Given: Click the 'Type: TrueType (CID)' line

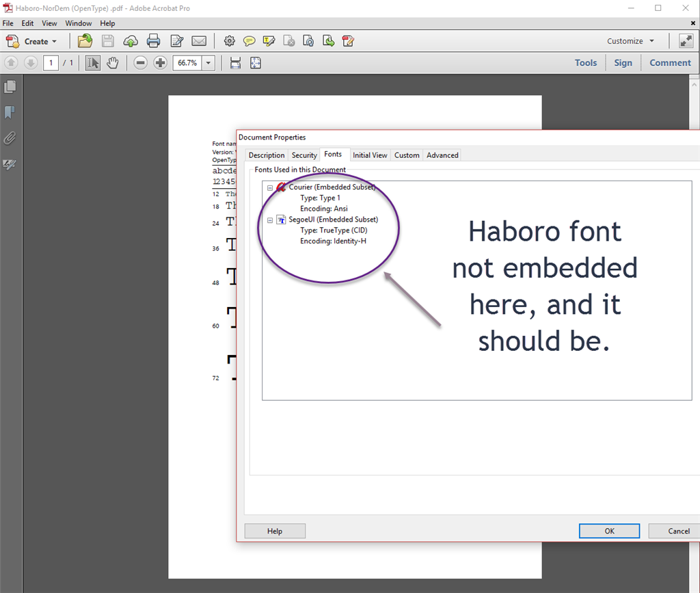Looking at the screenshot, I should 334,230.
